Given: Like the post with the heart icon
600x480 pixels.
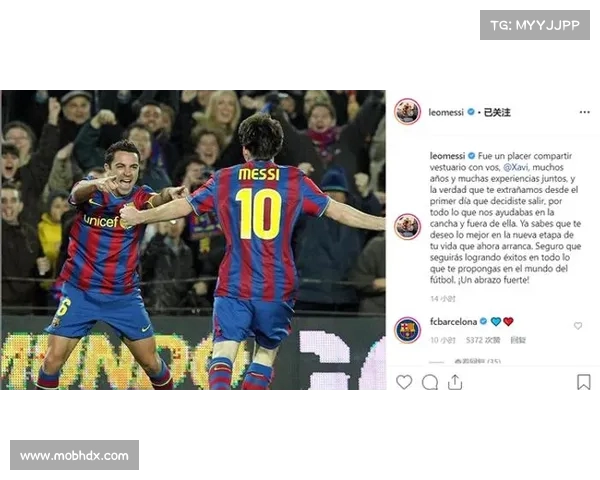Looking at the screenshot, I should [x=404, y=382].
